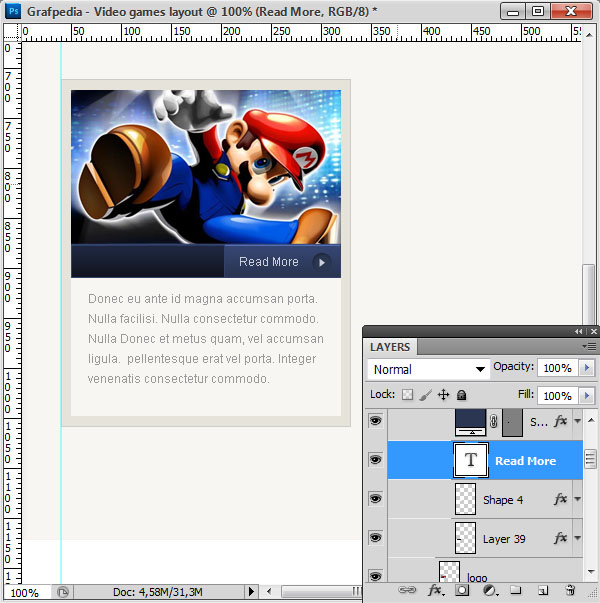The height and width of the screenshot is (603, 600).
Task: Click the lorem ipsum paragraph text
Action: click(206, 339)
